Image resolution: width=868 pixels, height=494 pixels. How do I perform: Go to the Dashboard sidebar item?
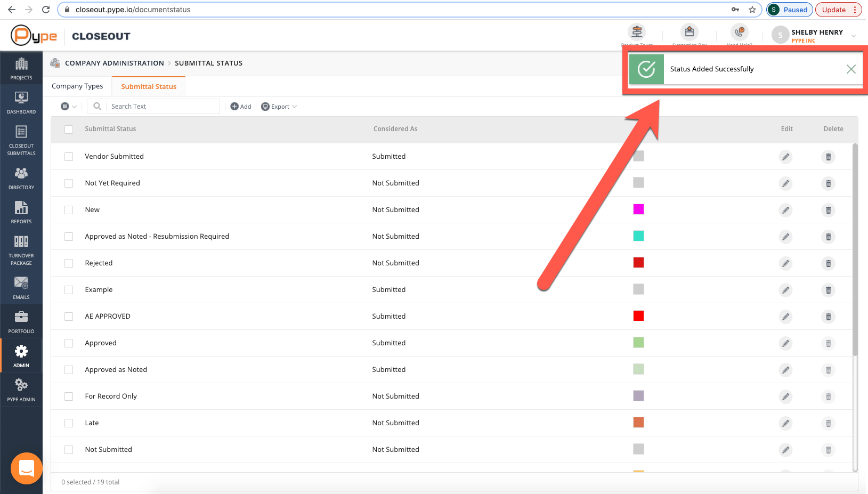pos(21,102)
